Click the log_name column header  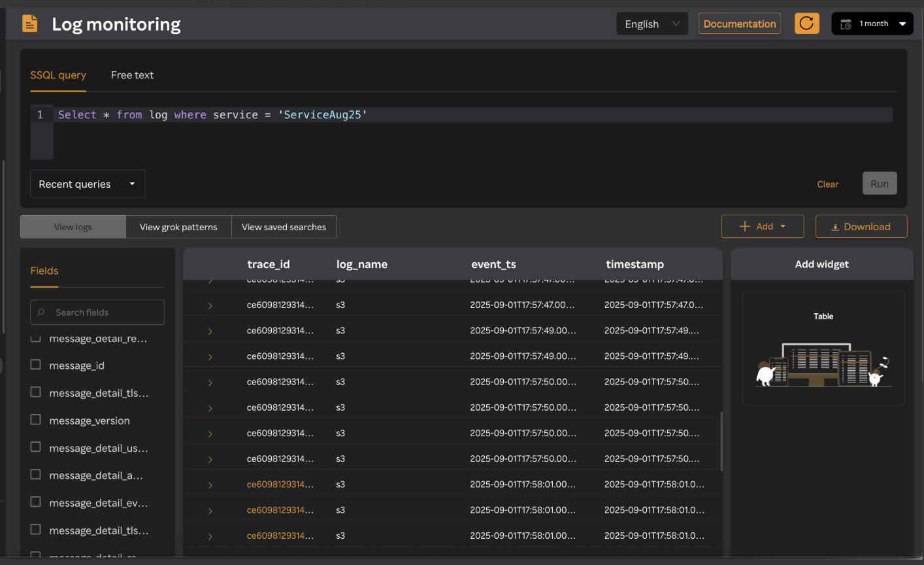[x=362, y=264]
